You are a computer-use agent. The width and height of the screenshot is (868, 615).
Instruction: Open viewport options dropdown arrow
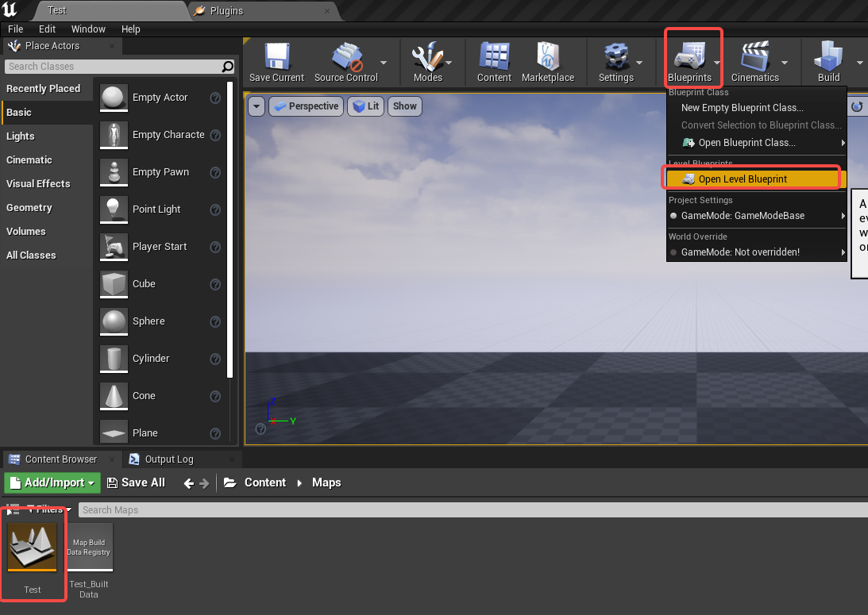pyautogui.click(x=257, y=106)
